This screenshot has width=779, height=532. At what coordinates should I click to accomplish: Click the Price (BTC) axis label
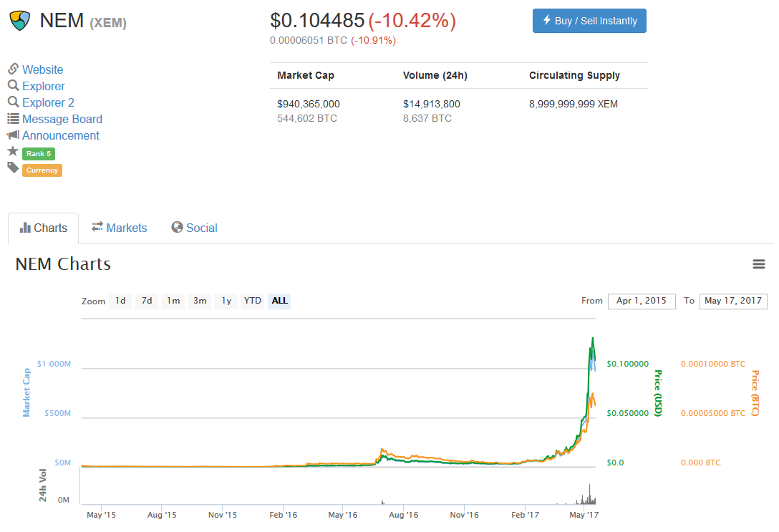point(755,393)
